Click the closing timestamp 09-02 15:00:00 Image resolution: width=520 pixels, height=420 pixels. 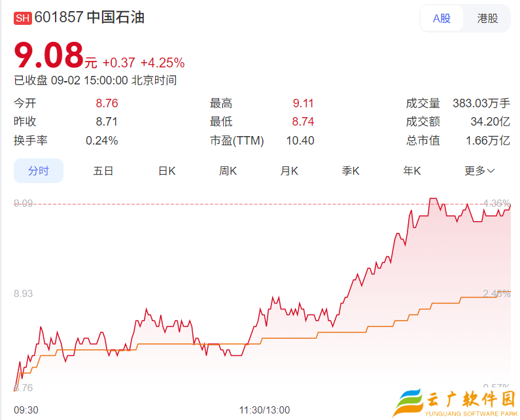[89, 80]
